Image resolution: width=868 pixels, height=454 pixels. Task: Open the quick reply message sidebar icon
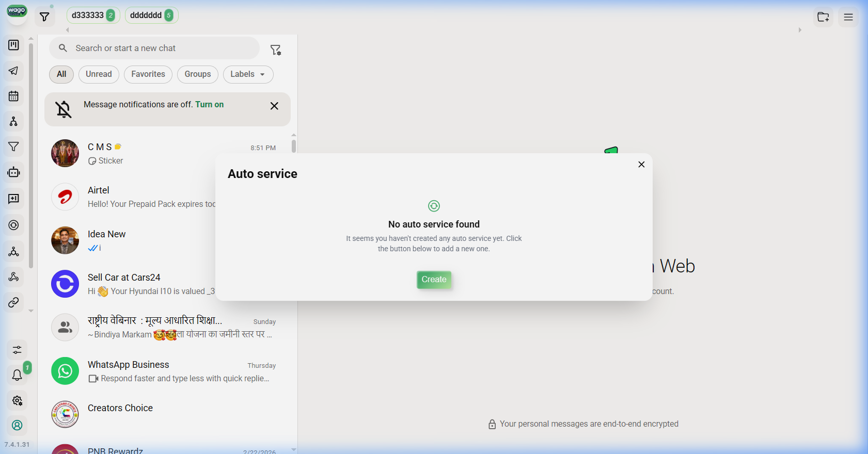point(14,199)
